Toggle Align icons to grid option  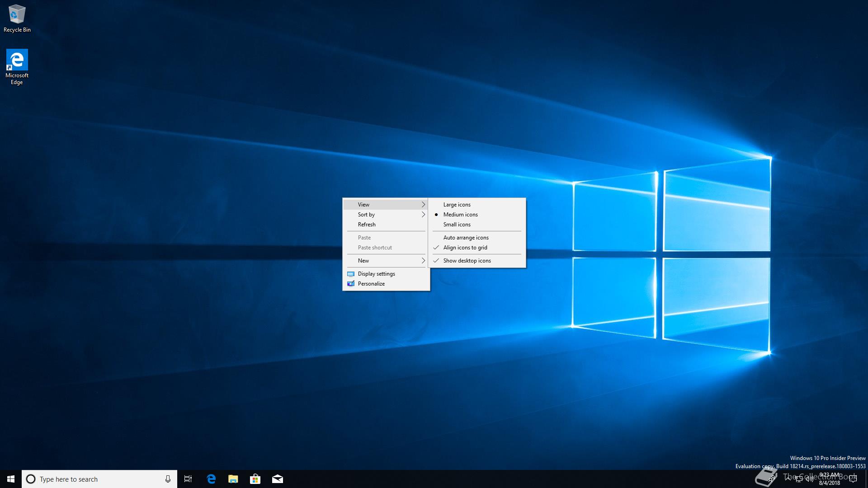465,248
